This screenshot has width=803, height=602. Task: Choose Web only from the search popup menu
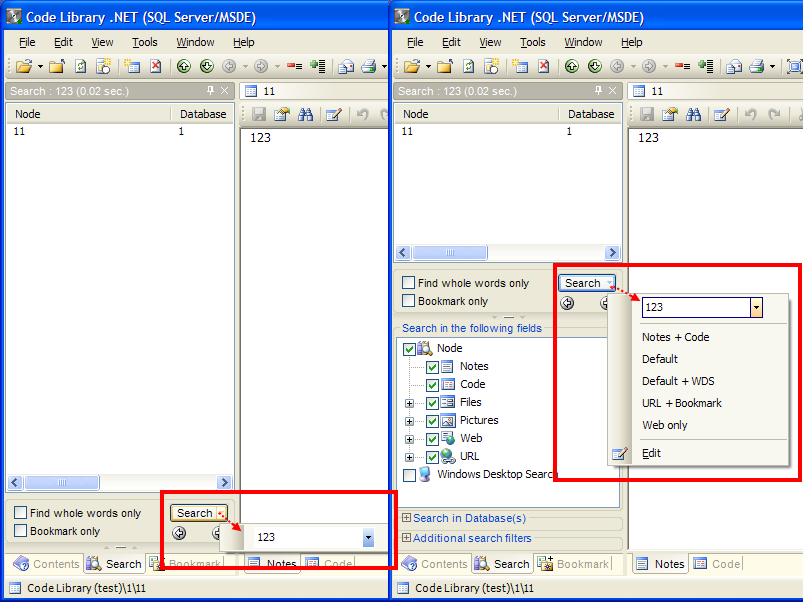point(665,425)
